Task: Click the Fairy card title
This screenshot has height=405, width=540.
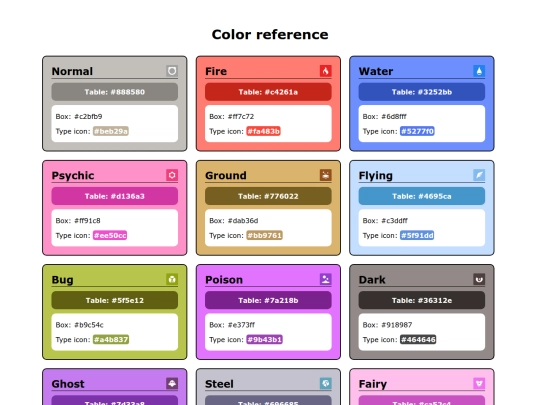Action: tap(373, 384)
